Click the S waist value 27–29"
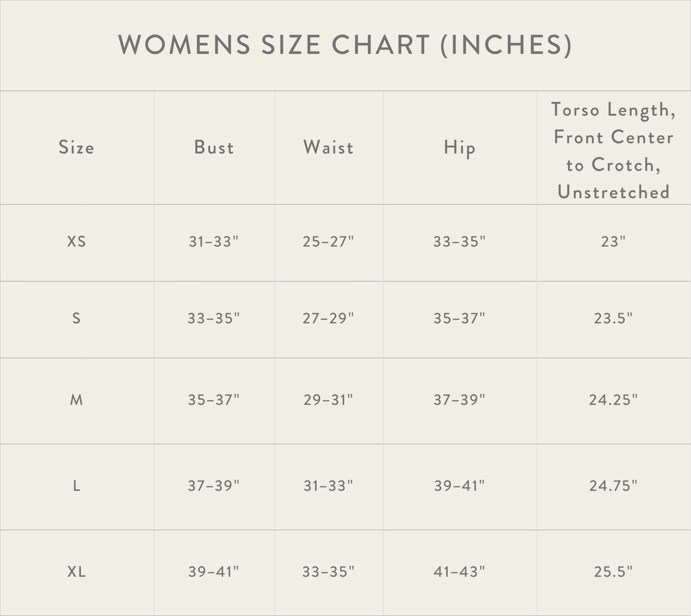The image size is (691, 616). [x=328, y=318]
